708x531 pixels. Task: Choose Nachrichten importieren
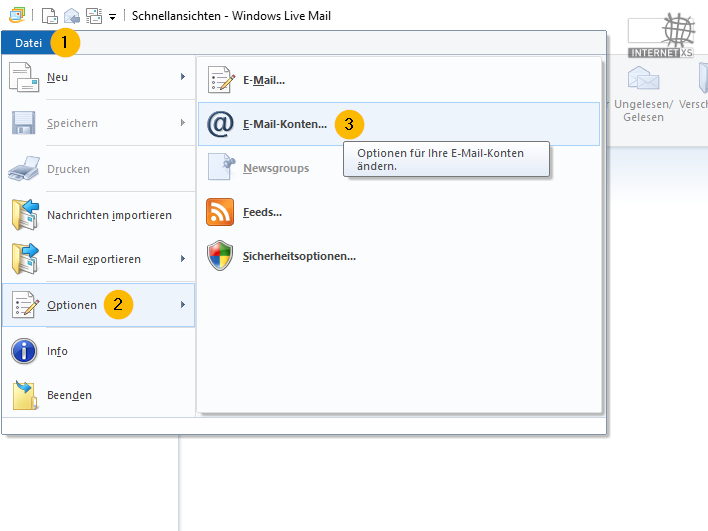pyautogui.click(x=98, y=215)
